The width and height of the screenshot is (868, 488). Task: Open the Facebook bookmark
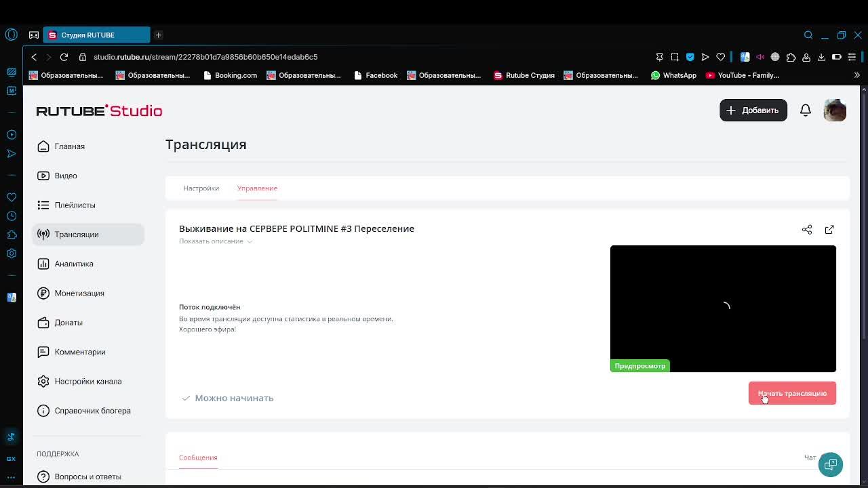click(x=376, y=75)
